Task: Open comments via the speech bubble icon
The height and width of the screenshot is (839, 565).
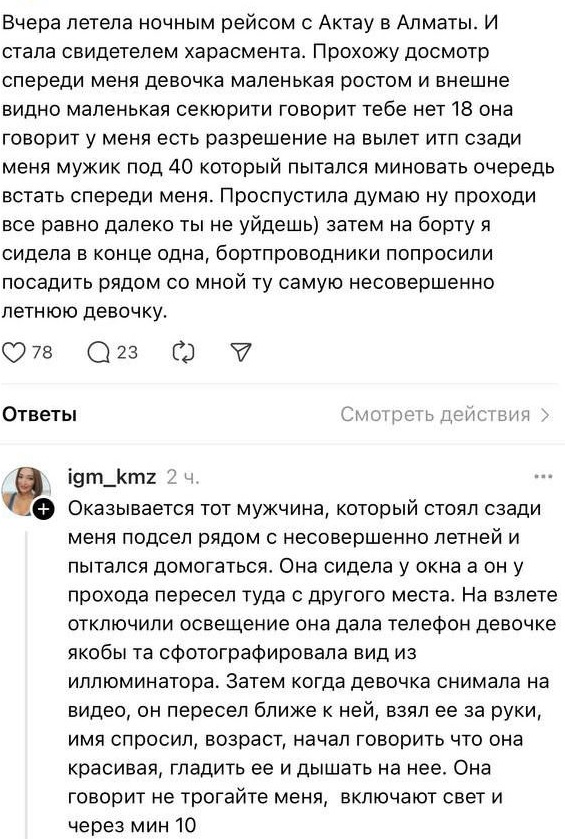Action: point(98,353)
